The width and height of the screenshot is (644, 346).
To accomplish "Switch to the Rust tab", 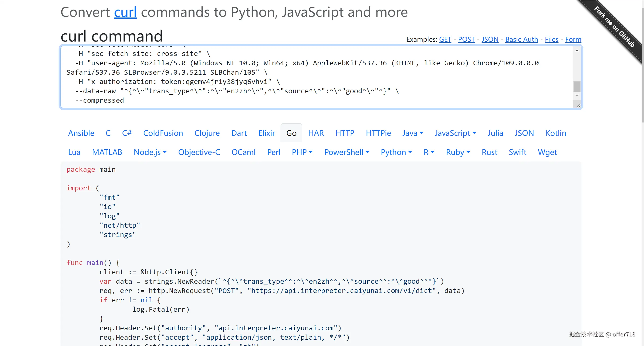I will [x=489, y=152].
